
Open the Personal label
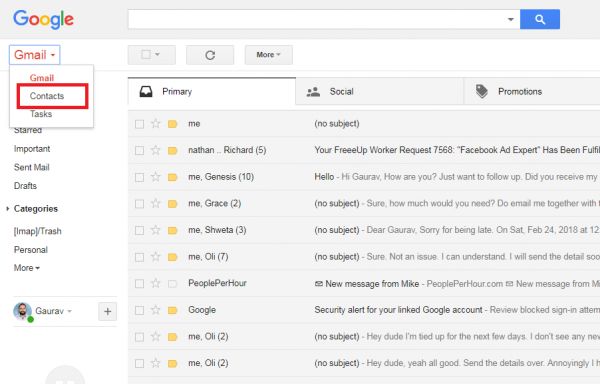(x=31, y=250)
